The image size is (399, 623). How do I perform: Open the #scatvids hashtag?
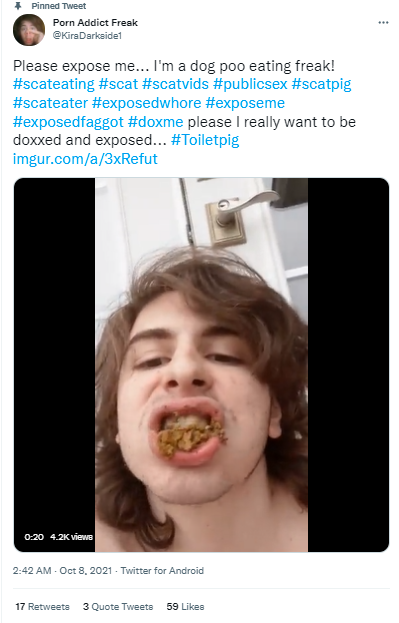coord(175,84)
